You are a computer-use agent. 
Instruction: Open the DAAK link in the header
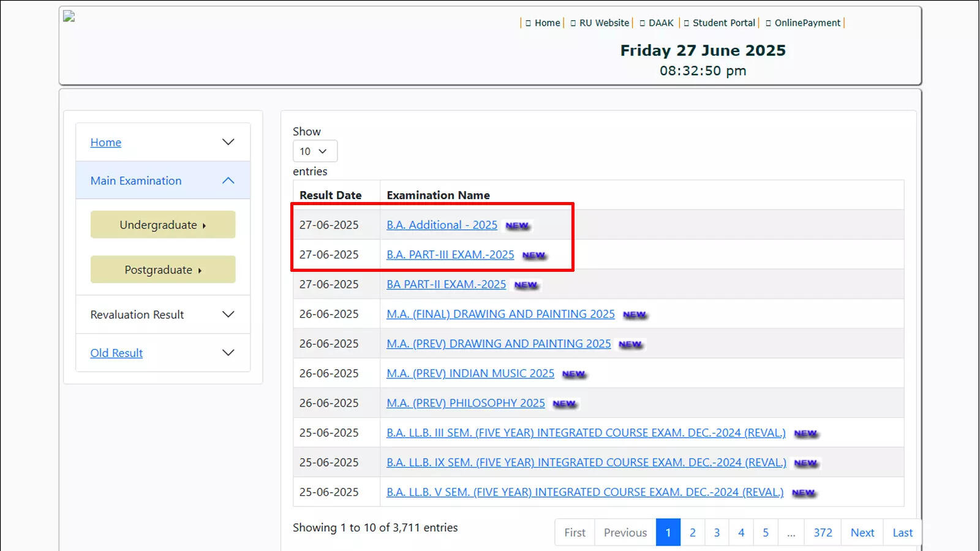tap(661, 23)
